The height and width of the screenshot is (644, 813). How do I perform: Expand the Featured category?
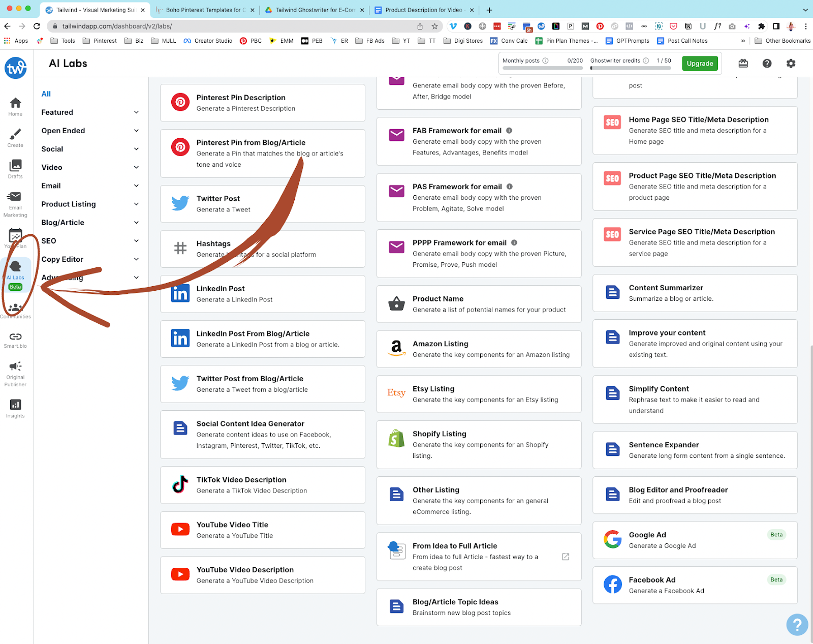click(x=90, y=112)
